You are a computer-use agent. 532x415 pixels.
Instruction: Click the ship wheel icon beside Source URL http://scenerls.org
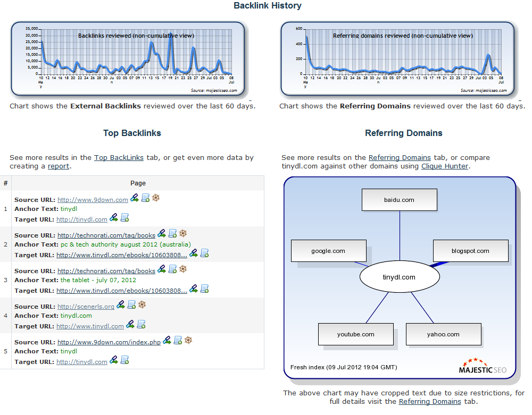142,304
